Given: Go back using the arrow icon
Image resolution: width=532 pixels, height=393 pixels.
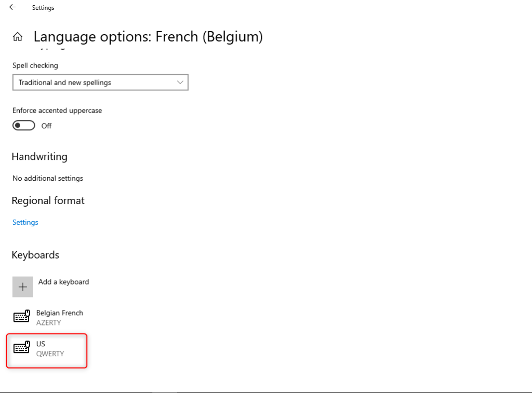Looking at the screenshot, I should (x=12, y=7).
